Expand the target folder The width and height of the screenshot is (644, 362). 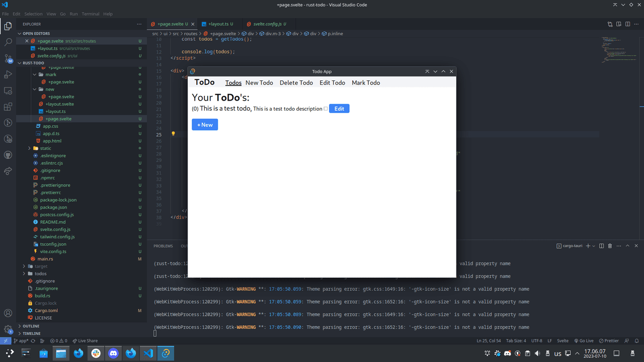coord(41,266)
